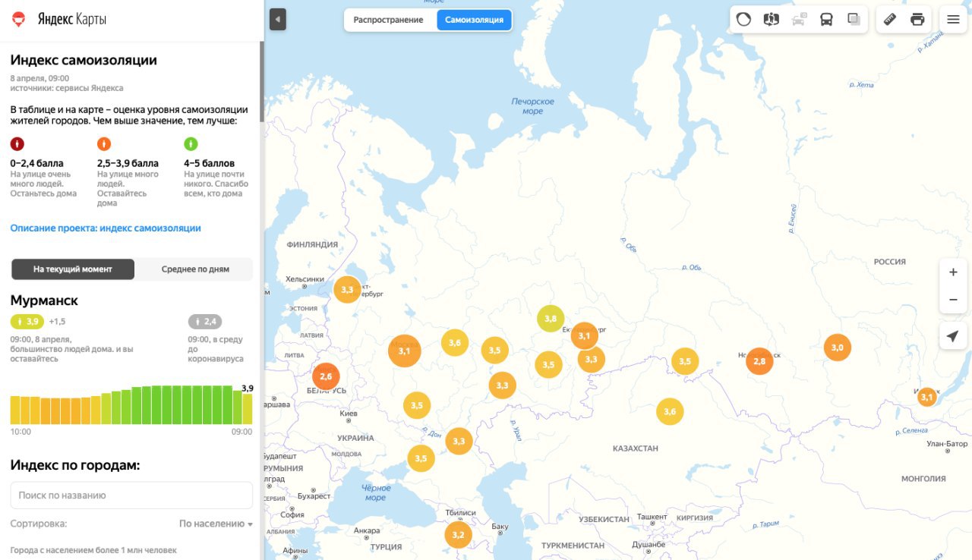Image resolution: width=972 pixels, height=560 pixels.
Task: Select the 3,3 marker at Saint Petersburg
Action: click(347, 290)
